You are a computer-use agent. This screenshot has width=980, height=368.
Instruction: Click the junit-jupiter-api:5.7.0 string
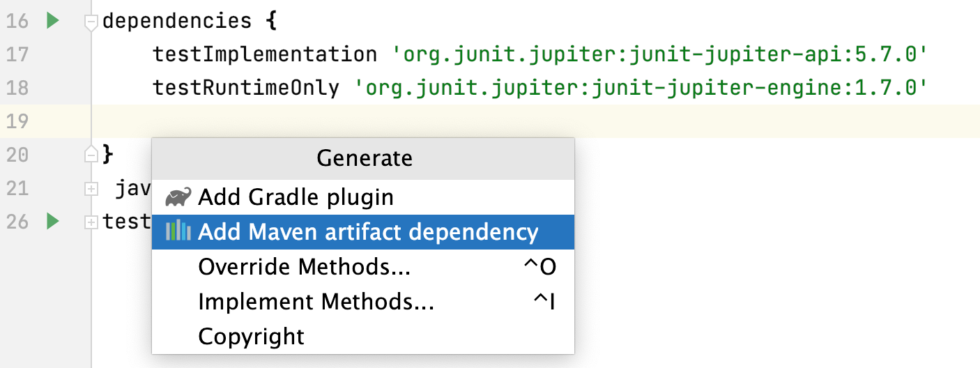pos(661,54)
